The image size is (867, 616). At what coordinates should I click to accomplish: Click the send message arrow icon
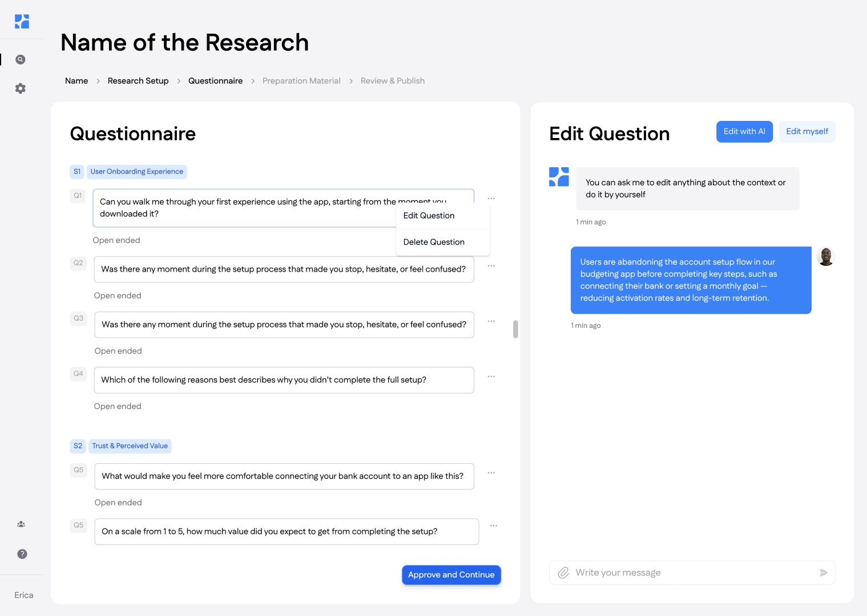pyautogui.click(x=823, y=573)
